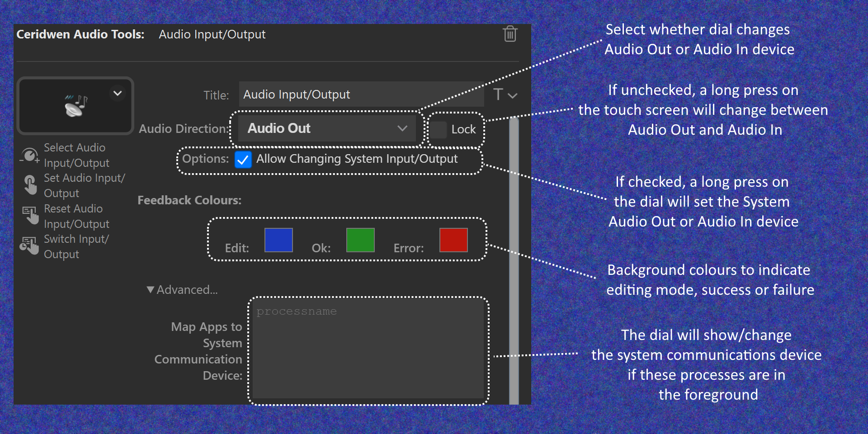Click the audio speaker action icon preview
The width and height of the screenshot is (868, 434).
(x=75, y=106)
